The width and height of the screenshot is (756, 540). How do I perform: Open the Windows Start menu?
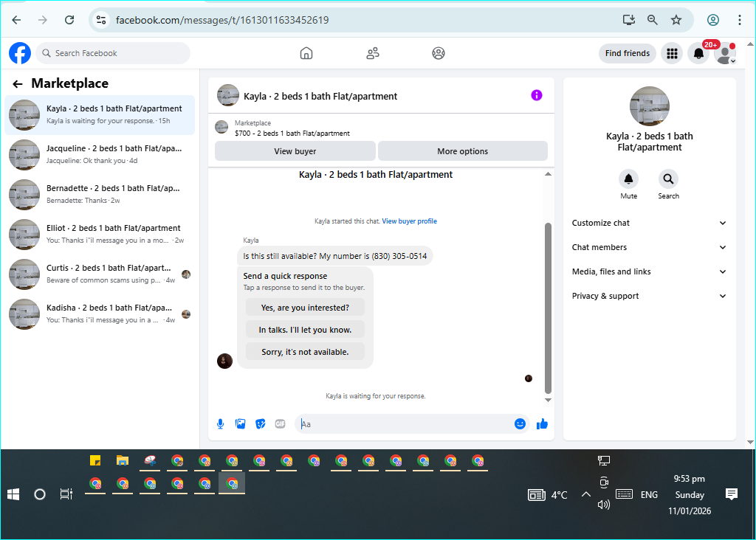point(13,494)
